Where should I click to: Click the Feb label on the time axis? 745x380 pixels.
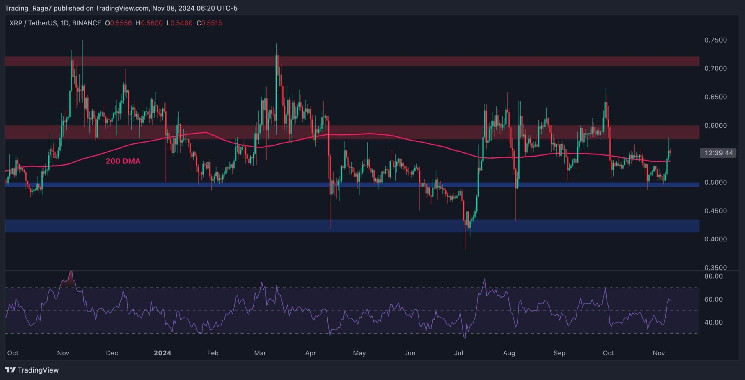[x=212, y=353]
